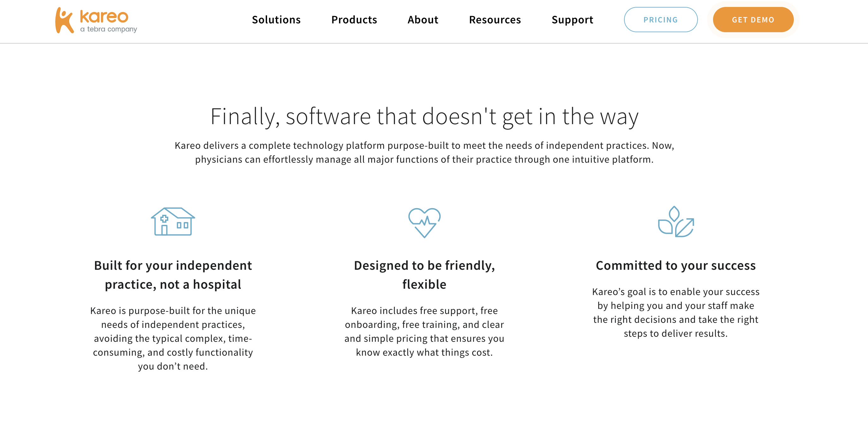Screen dimensions: 868x422
Task: Click the Kareo figure logo icon
Action: pos(64,20)
